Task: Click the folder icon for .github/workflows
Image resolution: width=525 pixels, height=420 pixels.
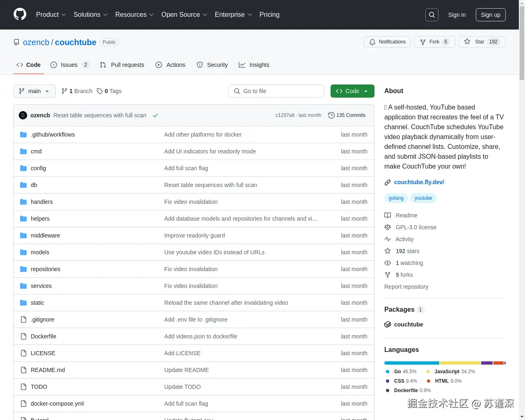Action: coord(23,135)
